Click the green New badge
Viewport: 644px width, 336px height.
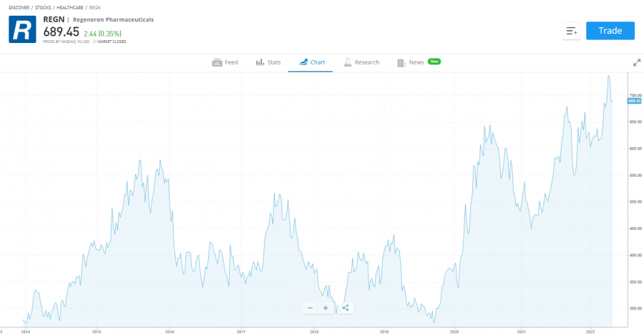pyautogui.click(x=434, y=62)
